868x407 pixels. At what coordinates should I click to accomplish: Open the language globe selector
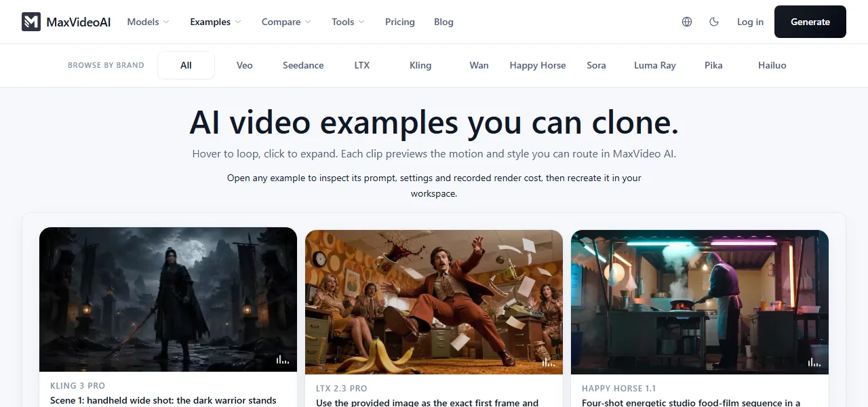point(687,22)
